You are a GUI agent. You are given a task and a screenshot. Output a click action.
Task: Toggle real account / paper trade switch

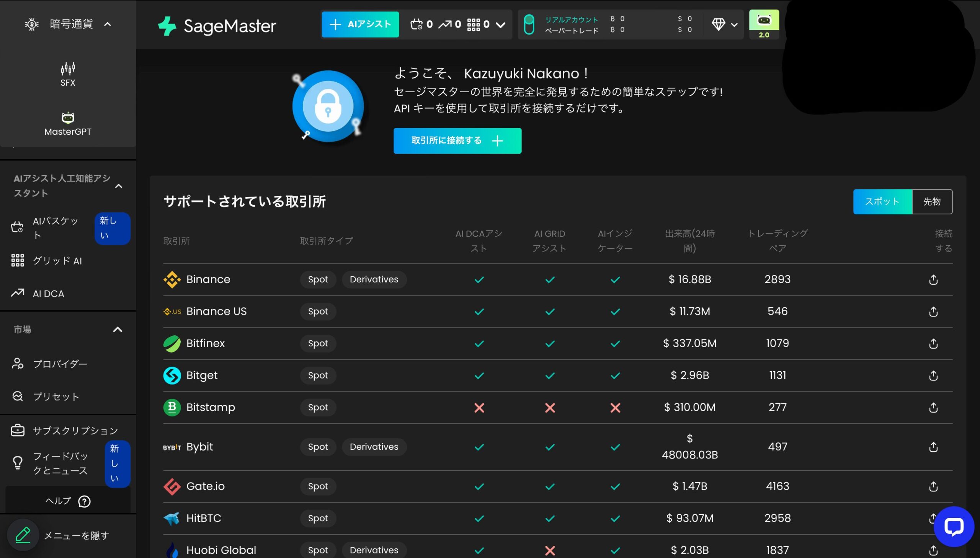[x=529, y=24]
